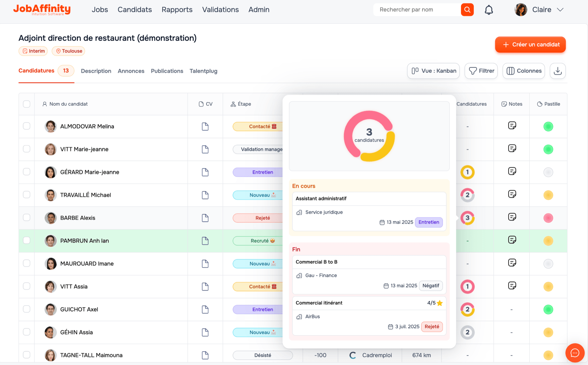The height and width of the screenshot is (365, 588).
Task: Open CV document for TAGNE-TALL Maimouna
Action: (x=205, y=355)
